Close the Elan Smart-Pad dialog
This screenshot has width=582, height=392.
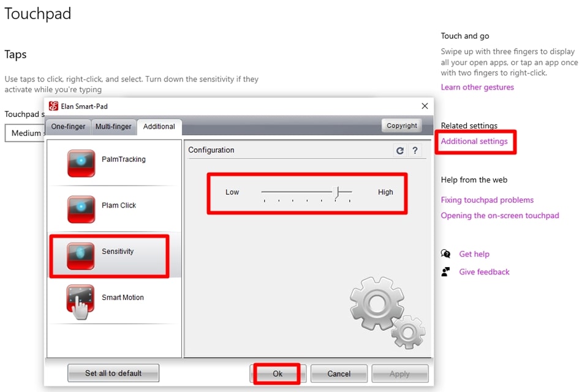point(425,106)
